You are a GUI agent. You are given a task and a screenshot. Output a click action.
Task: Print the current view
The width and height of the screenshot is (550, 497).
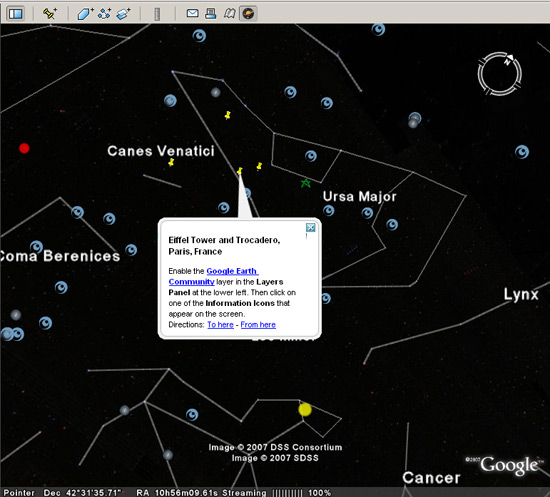(211, 14)
